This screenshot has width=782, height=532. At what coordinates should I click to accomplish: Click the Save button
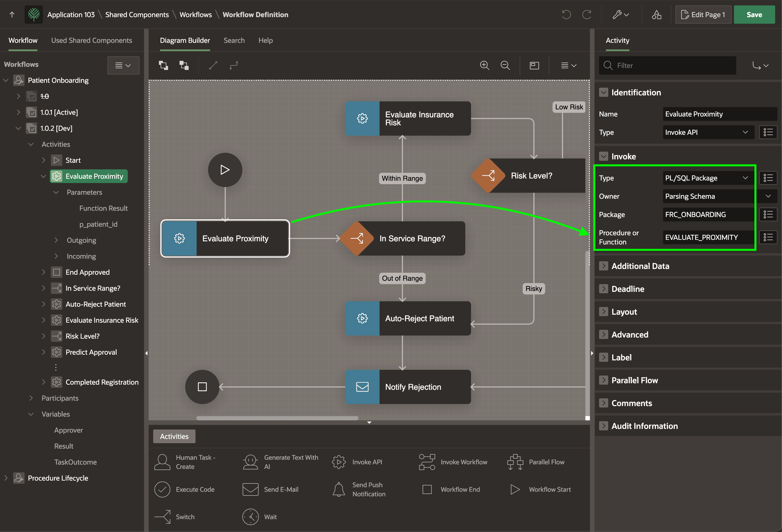pos(754,15)
